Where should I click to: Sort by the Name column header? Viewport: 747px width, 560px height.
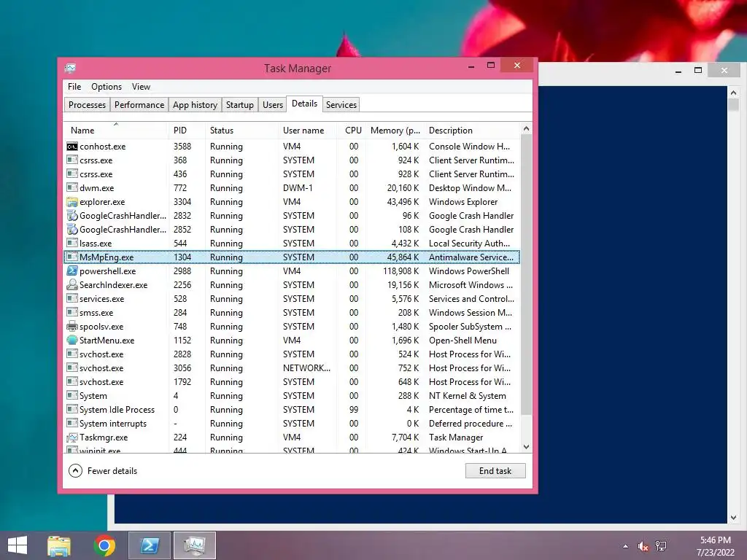(x=116, y=131)
